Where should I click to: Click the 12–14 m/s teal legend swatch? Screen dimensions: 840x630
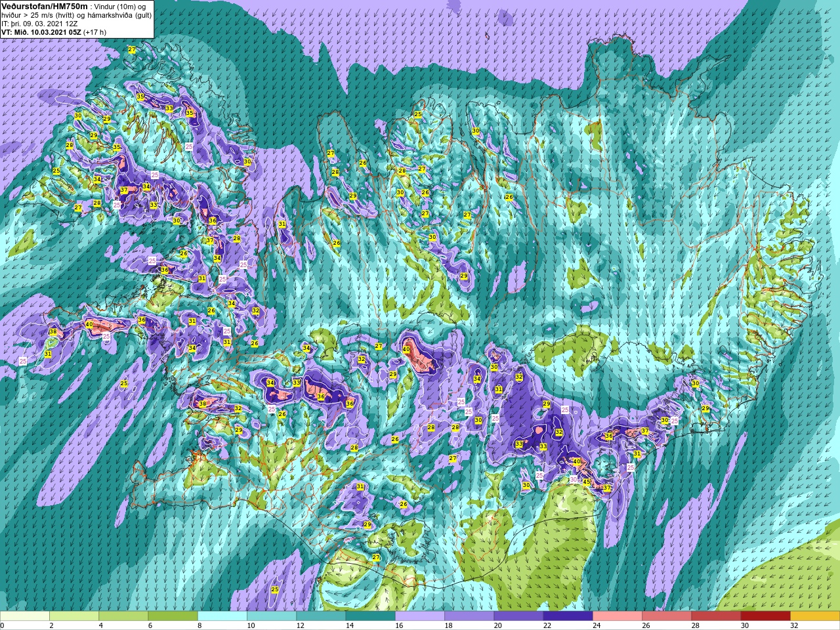click(x=321, y=616)
